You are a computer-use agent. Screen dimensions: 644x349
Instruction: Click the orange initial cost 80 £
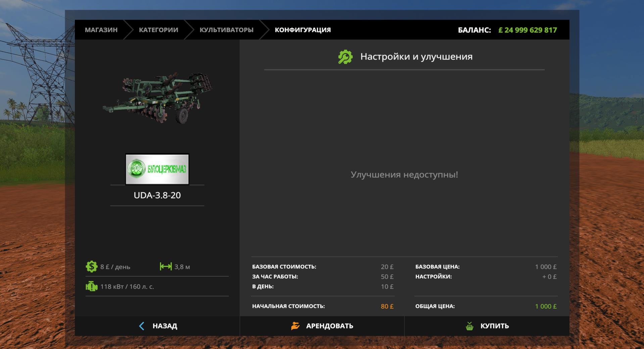click(x=387, y=306)
